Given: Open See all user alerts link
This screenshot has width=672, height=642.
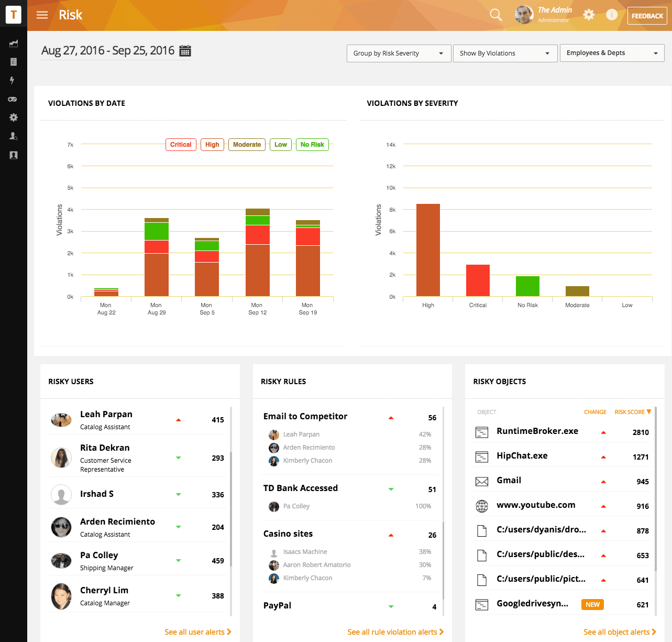Looking at the screenshot, I should [198, 632].
